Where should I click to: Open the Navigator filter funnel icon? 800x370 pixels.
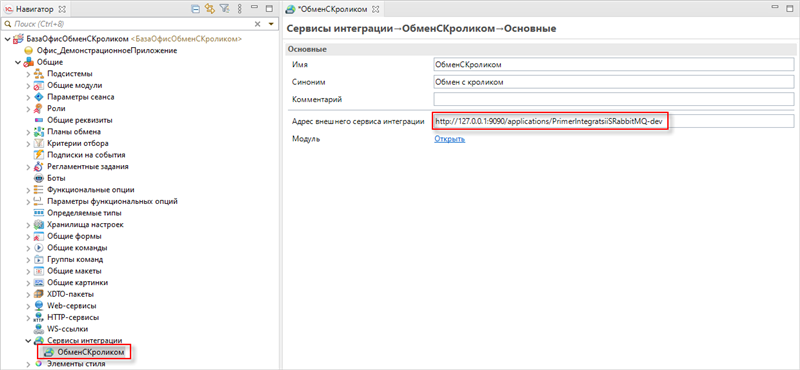tap(224, 9)
